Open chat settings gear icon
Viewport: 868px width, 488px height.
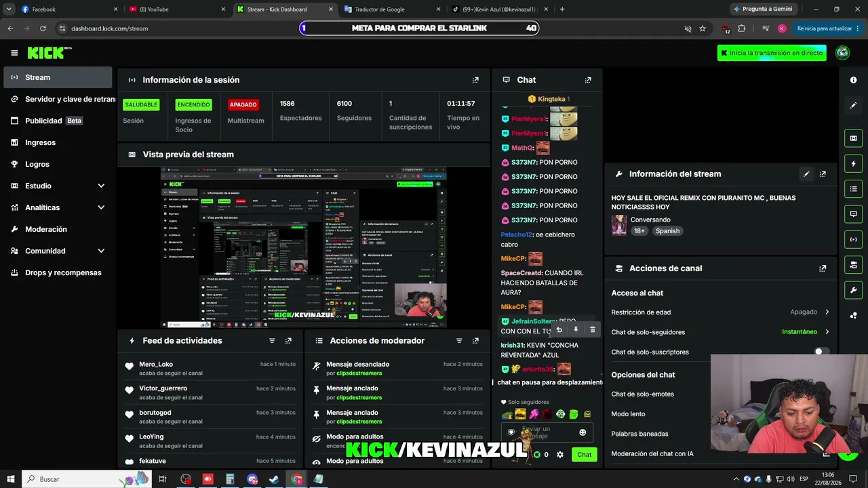559,455
